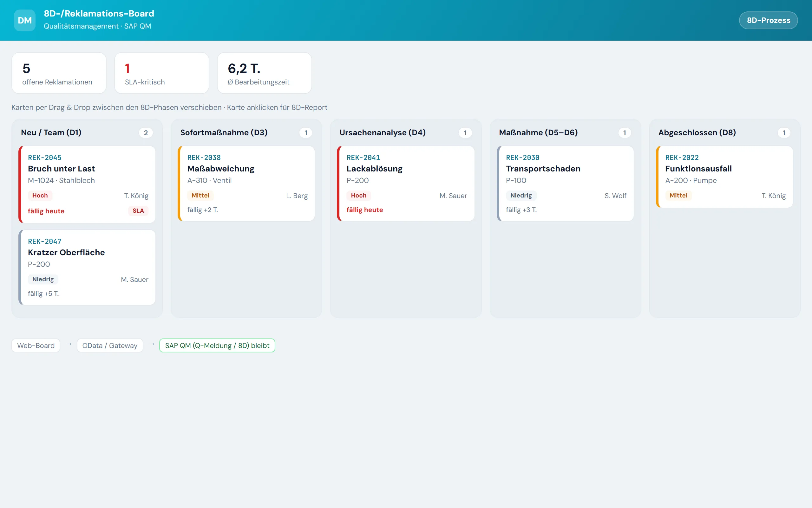Open the SLA-kritisch stat card
This screenshot has height=508, width=812.
click(162, 73)
